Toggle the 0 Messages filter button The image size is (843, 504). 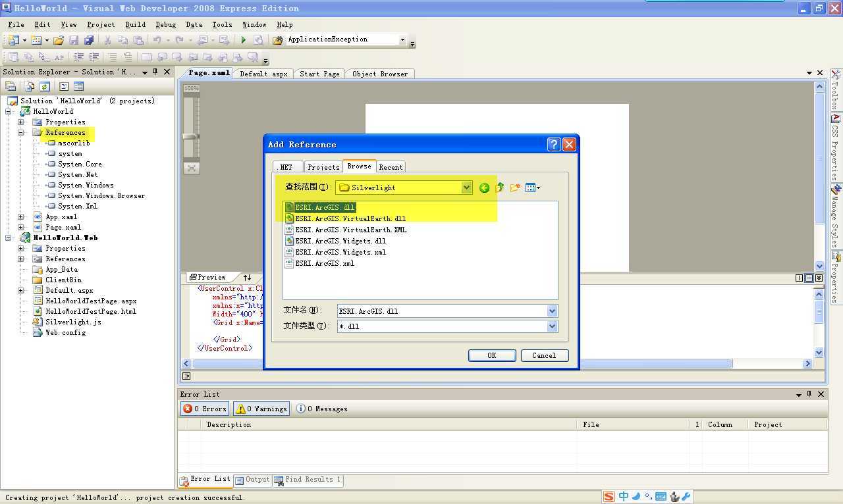tap(321, 409)
